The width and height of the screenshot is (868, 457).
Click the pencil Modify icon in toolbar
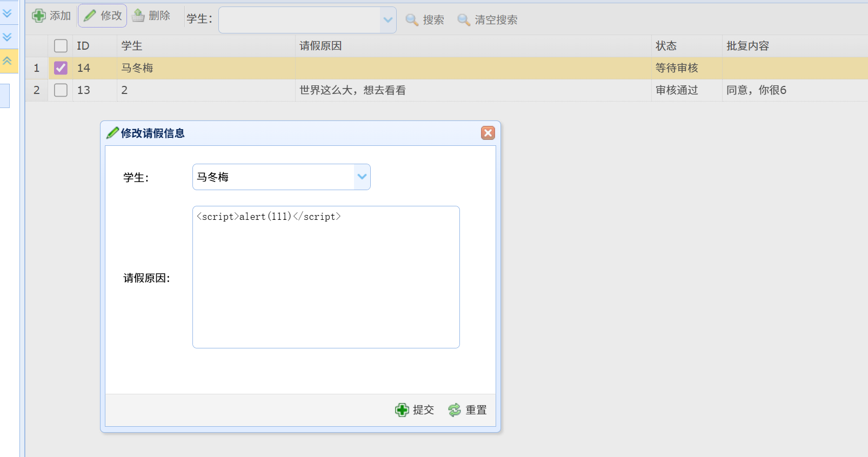coord(90,16)
